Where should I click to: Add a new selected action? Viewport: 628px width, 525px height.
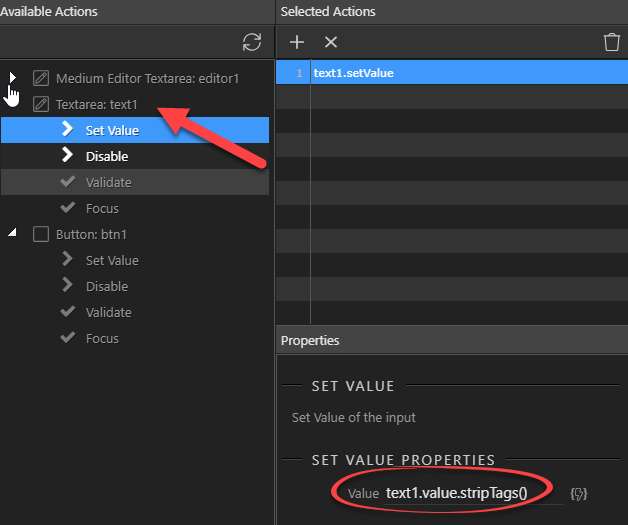coord(297,42)
